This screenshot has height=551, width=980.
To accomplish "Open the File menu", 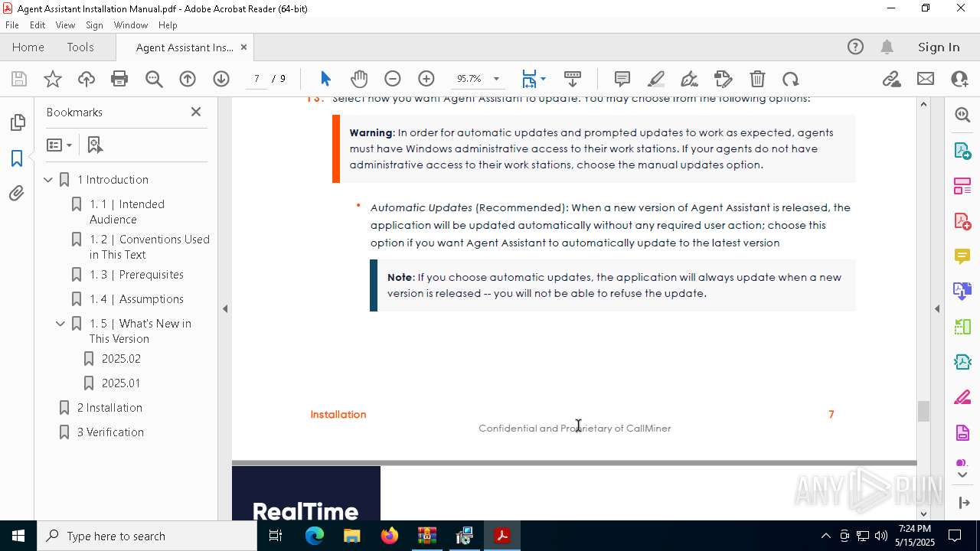I will [12, 24].
